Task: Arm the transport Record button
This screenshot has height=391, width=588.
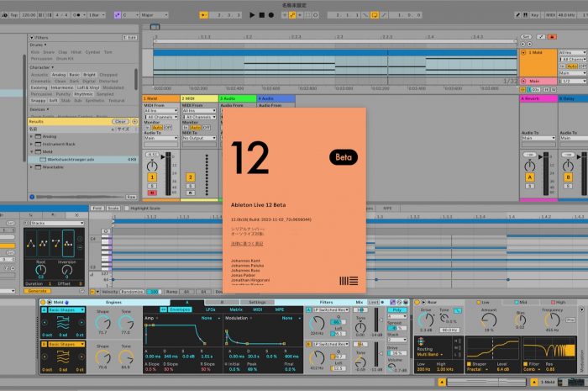Action: click(271, 15)
